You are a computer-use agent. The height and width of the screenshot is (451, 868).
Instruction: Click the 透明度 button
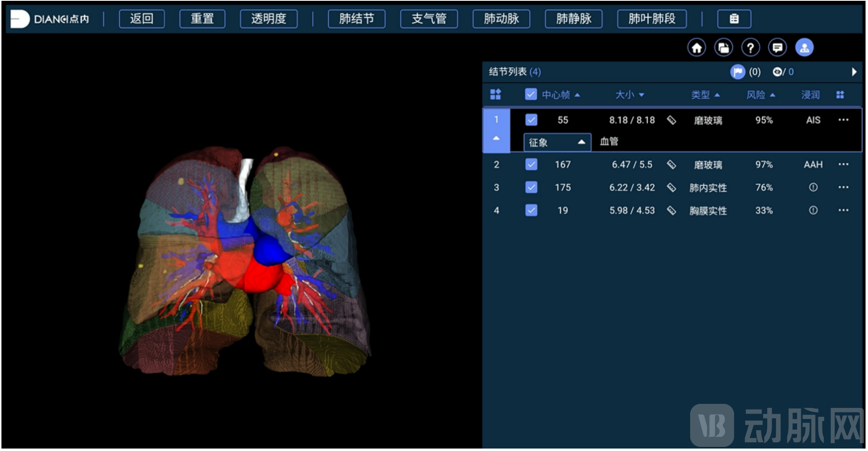pos(268,19)
